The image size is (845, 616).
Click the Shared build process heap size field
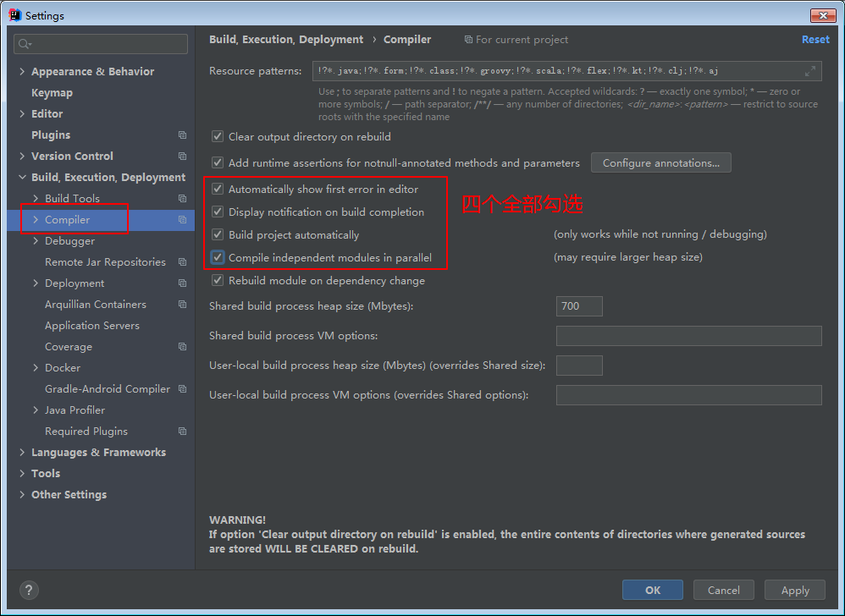point(579,306)
